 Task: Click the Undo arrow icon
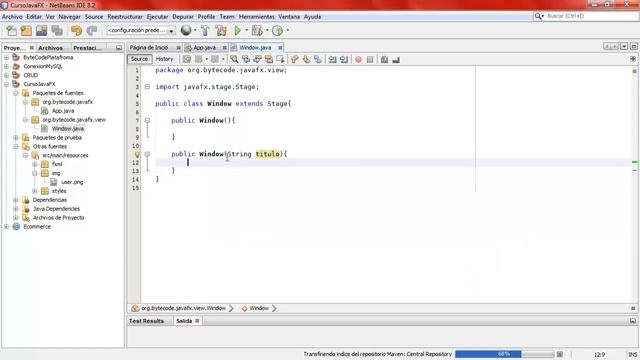tap(76, 31)
